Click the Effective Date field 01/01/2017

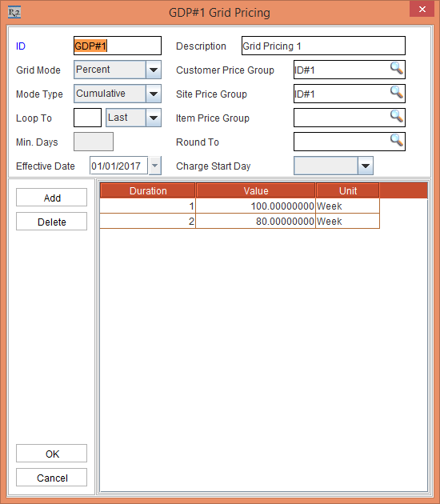(x=118, y=166)
